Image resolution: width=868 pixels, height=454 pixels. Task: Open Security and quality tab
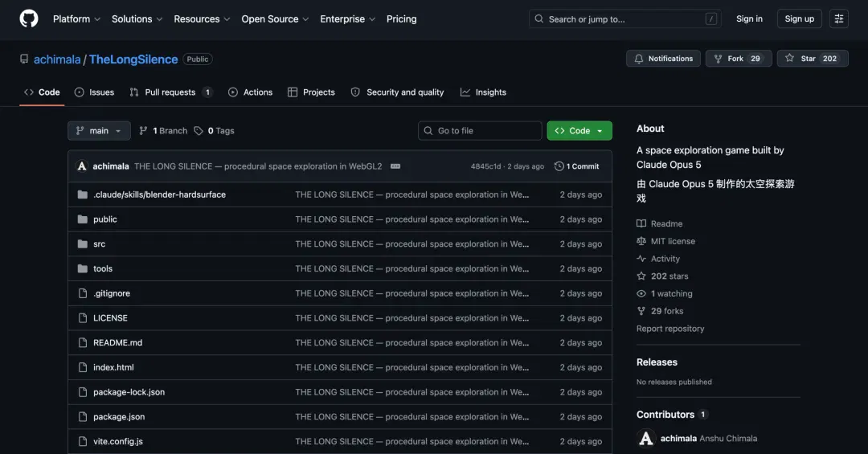pyautogui.click(x=397, y=92)
